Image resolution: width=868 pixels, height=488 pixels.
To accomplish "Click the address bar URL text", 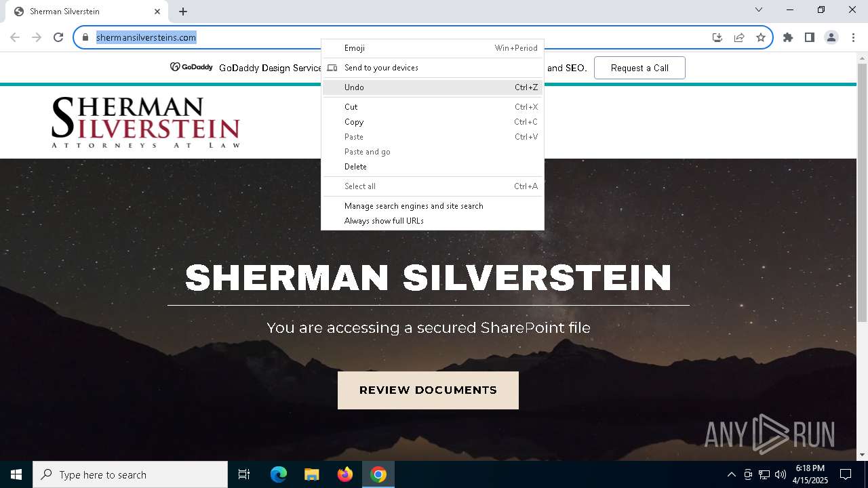I will tap(146, 37).
